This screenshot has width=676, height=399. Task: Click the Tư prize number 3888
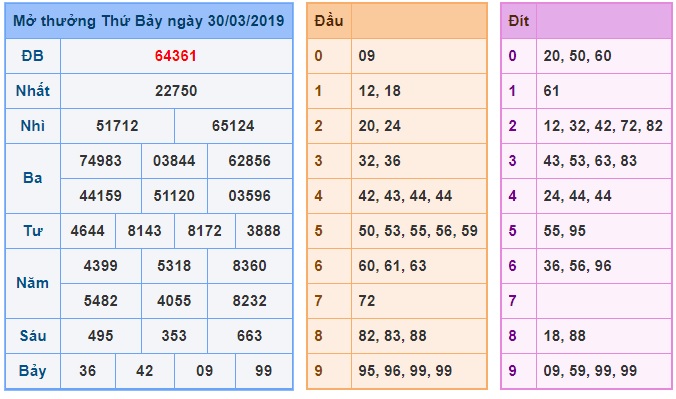pos(263,230)
